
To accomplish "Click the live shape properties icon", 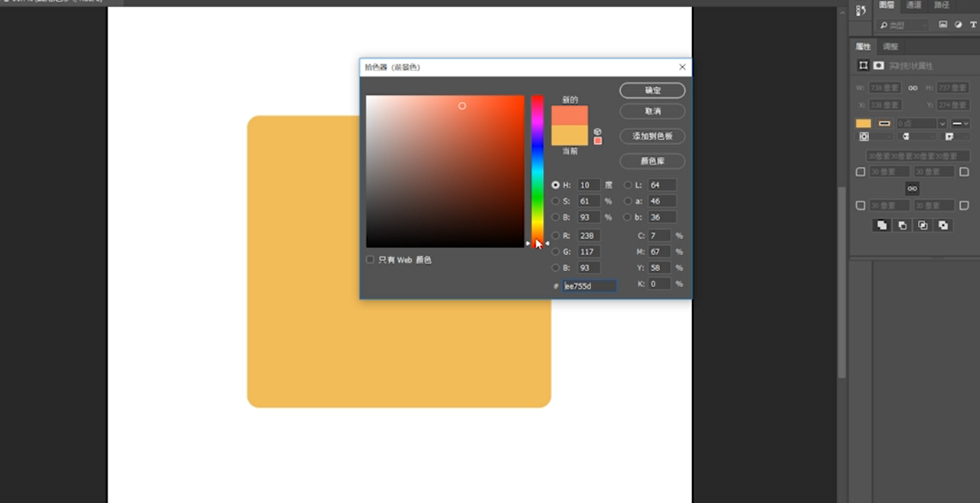I will coord(864,66).
